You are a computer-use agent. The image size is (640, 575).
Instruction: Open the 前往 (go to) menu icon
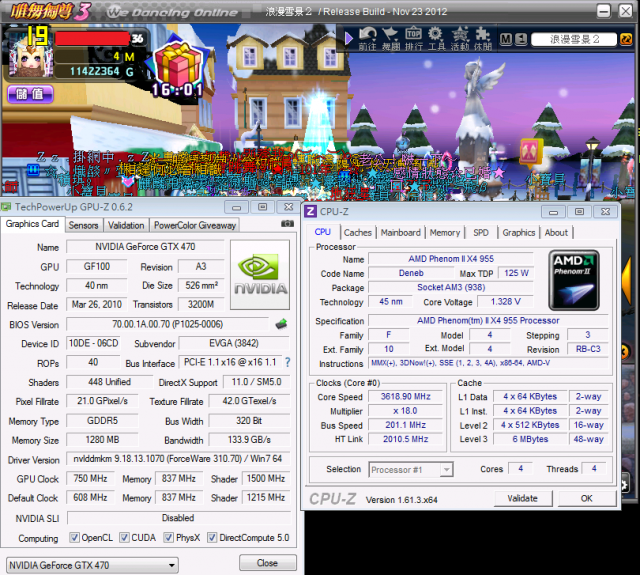coord(367,38)
